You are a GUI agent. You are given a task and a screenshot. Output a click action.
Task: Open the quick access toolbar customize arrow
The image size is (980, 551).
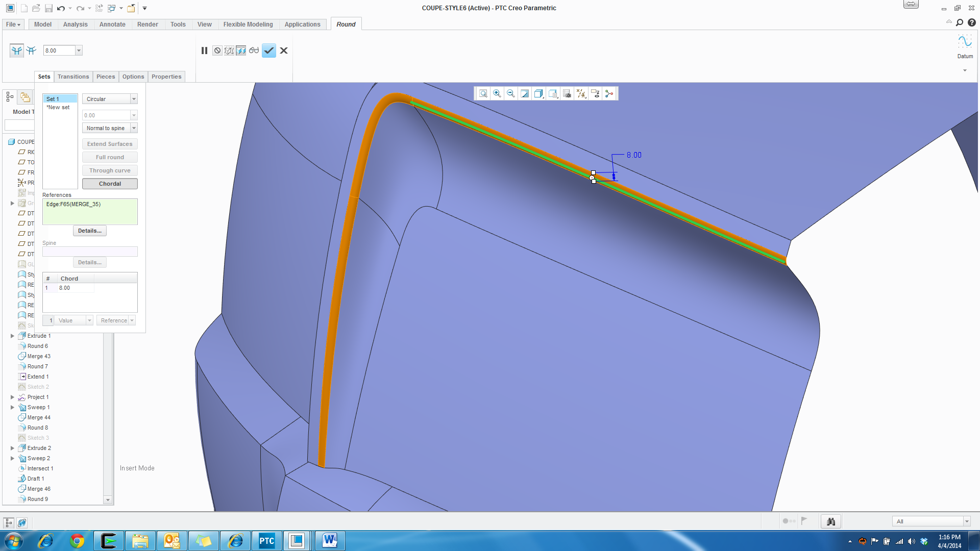pos(144,8)
